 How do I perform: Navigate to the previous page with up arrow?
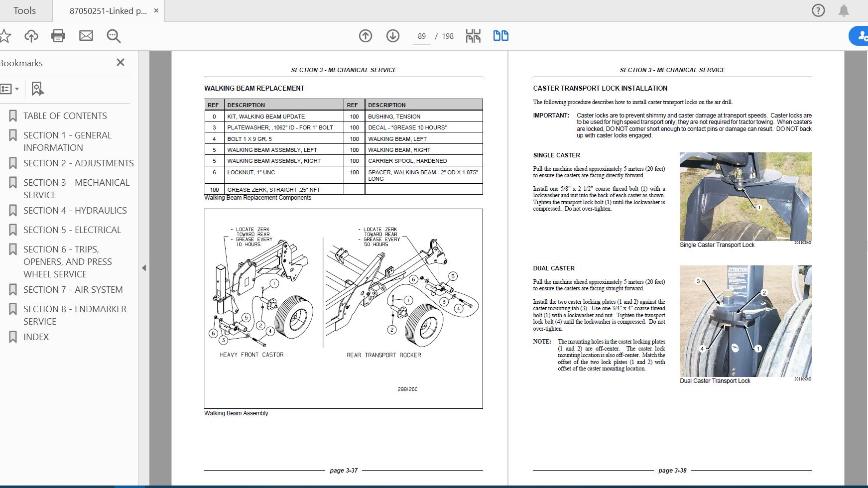pos(365,35)
